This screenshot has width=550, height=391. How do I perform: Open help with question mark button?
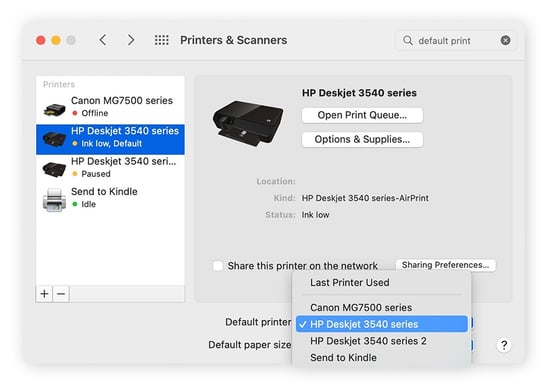(x=504, y=345)
